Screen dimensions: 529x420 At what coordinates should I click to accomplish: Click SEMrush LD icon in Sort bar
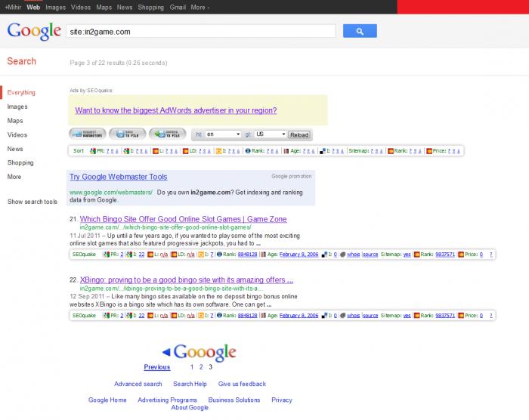tap(185, 151)
